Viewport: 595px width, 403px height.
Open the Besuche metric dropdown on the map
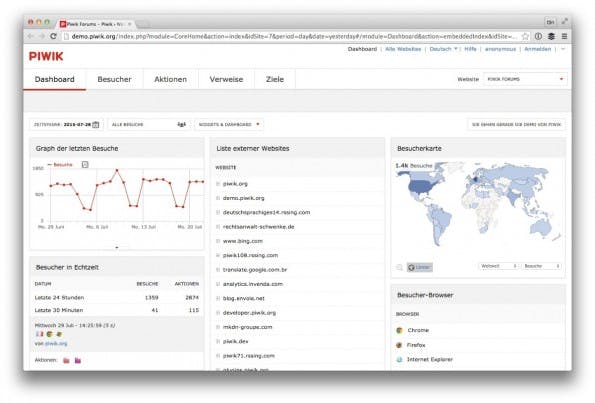[542, 266]
